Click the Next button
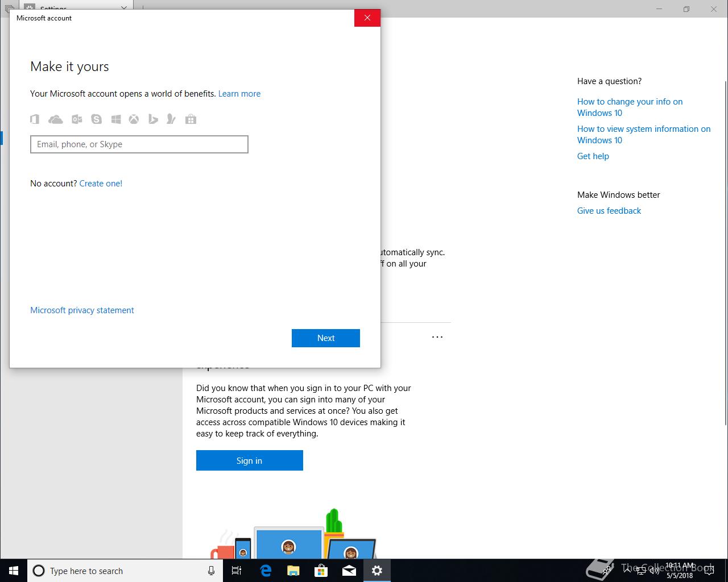The width and height of the screenshot is (728, 582). [x=326, y=338]
